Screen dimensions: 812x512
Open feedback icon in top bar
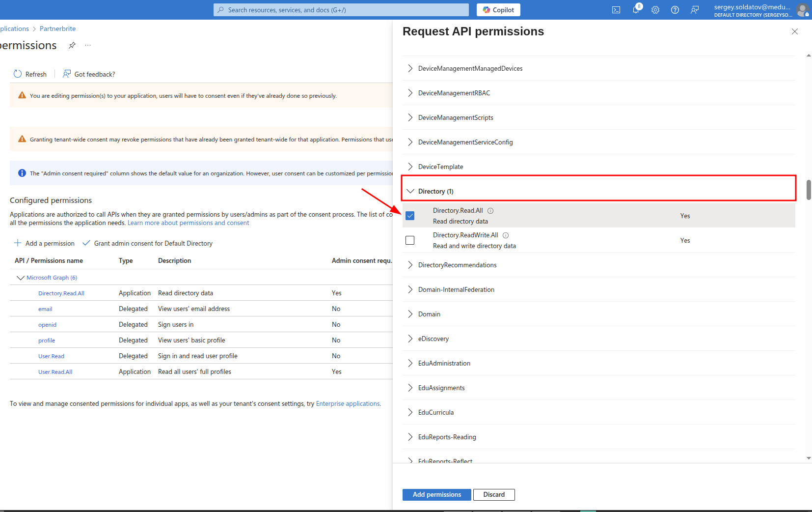[695, 10]
